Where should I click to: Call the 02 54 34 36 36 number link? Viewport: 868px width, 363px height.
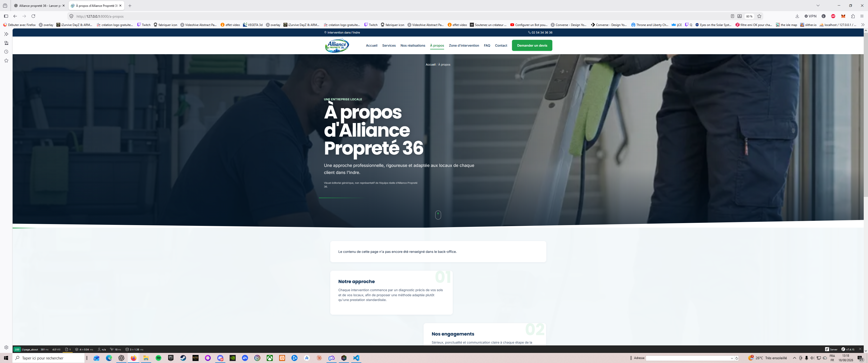pyautogui.click(x=540, y=32)
